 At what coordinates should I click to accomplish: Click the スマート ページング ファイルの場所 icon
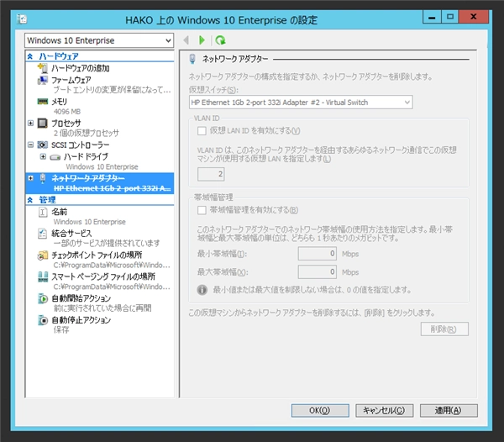pos(43,276)
